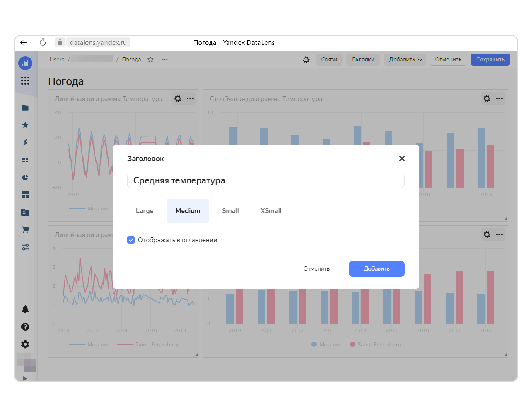Select XSmall heading size

point(271,211)
